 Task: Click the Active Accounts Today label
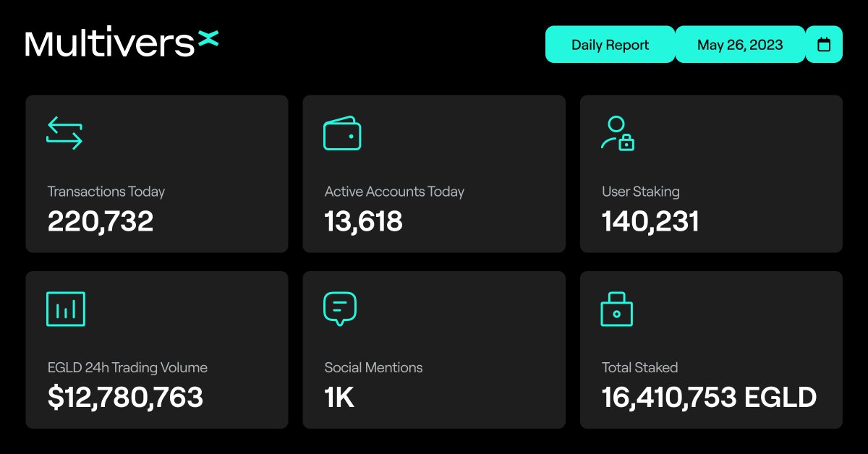tap(394, 192)
